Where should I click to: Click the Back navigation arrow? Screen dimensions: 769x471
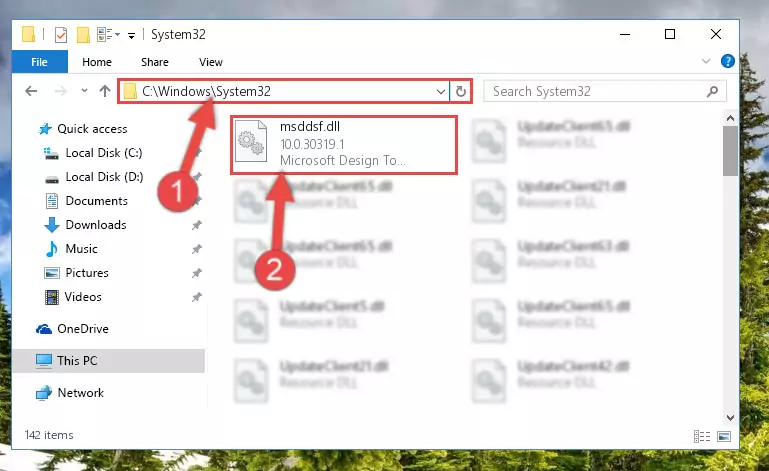31,91
